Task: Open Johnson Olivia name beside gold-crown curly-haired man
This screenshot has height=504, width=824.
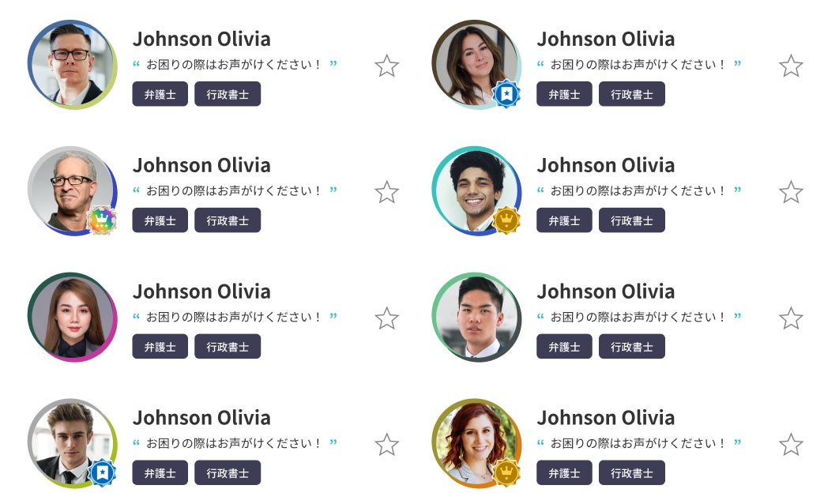Action: tap(605, 165)
